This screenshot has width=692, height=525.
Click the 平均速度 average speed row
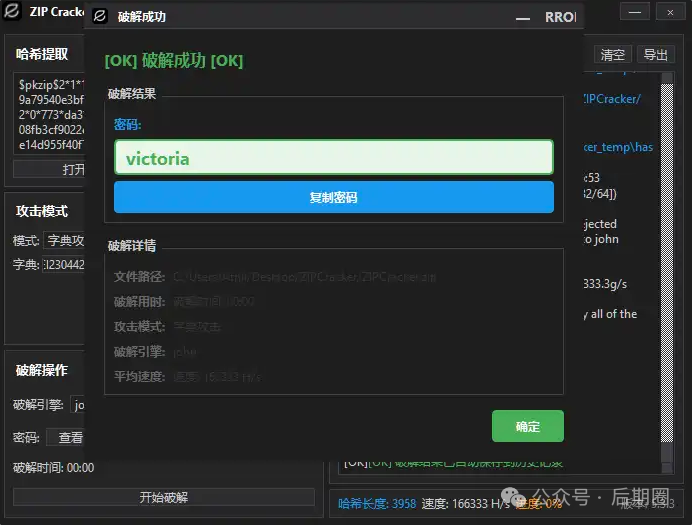click(x=188, y=377)
